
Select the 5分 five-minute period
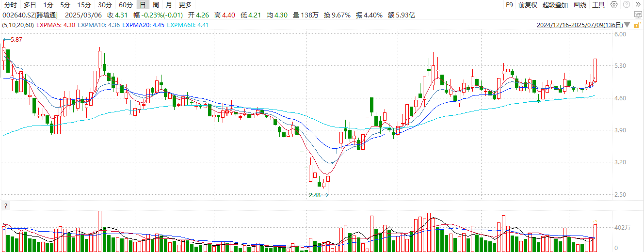tap(65, 5)
